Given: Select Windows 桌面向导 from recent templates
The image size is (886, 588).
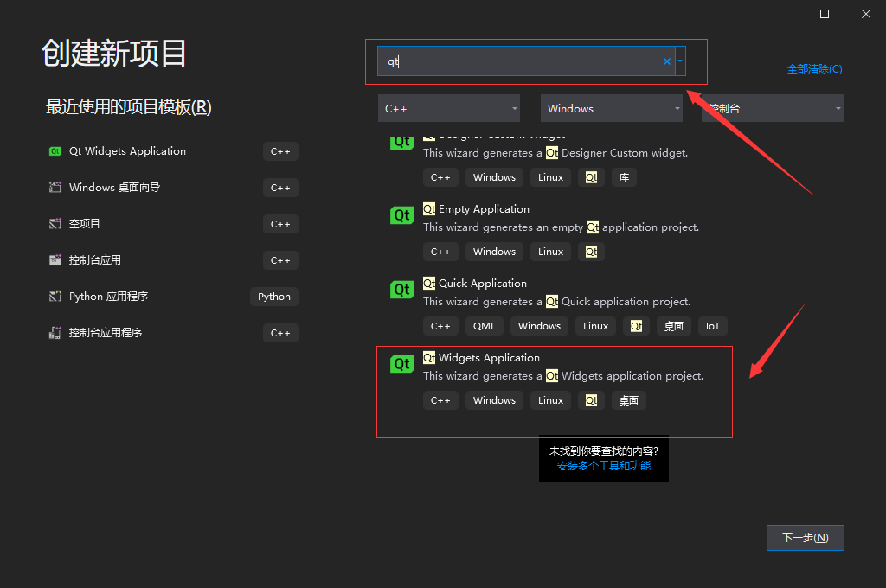Looking at the screenshot, I should coord(173,188).
